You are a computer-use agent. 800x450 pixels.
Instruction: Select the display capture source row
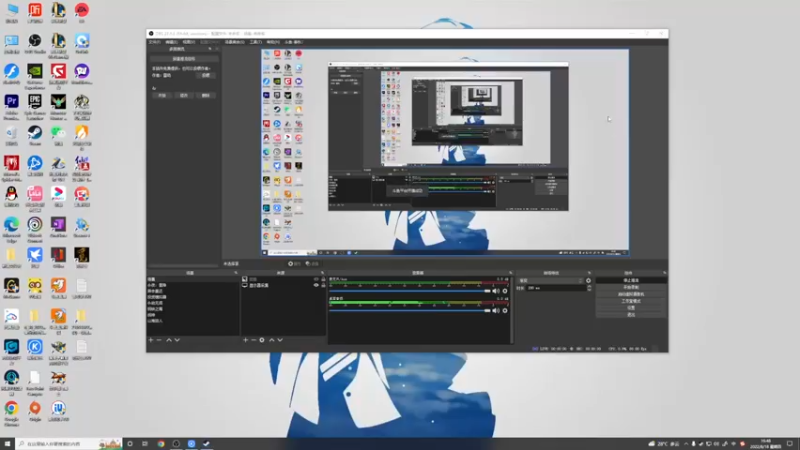pos(284,285)
